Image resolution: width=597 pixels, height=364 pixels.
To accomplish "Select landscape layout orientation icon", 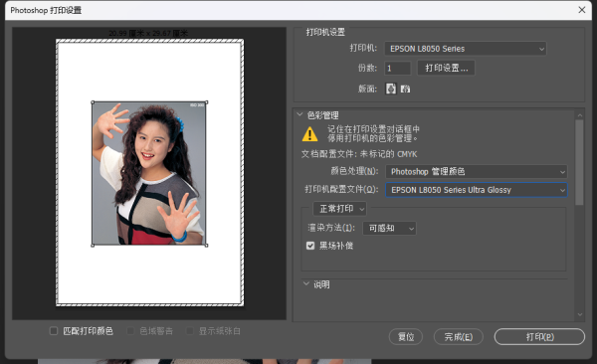I will [405, 89].
